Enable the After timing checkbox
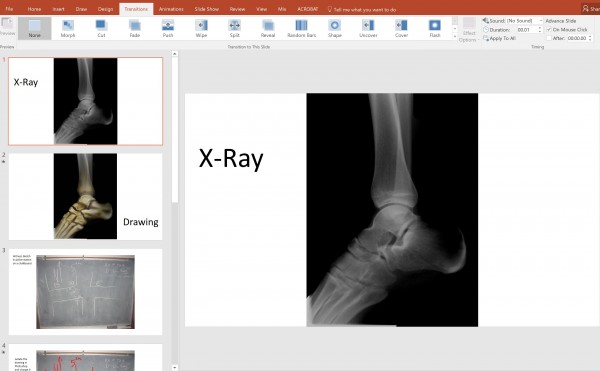600x371 pixels. [549, 38]
